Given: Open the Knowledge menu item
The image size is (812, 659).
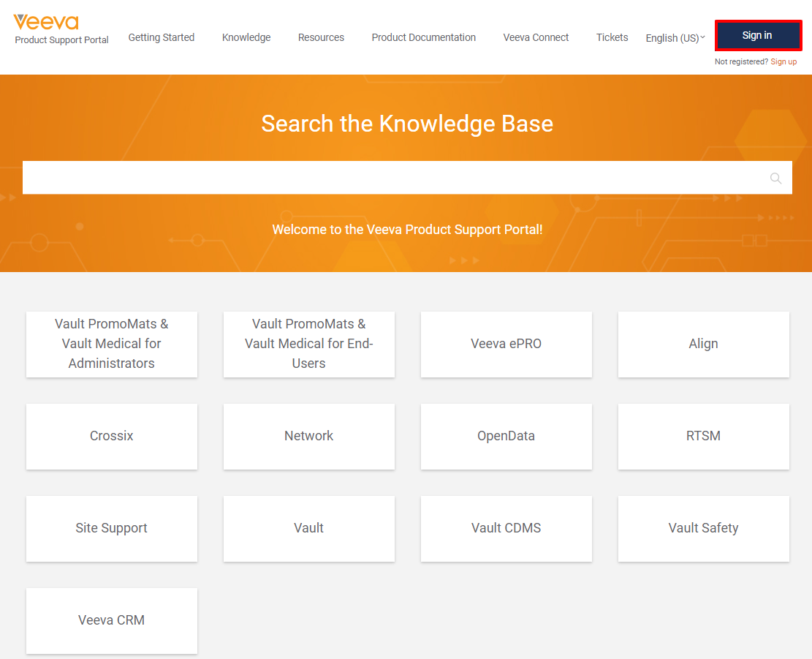Looking at the screenshot, I should tap(246, 37).
